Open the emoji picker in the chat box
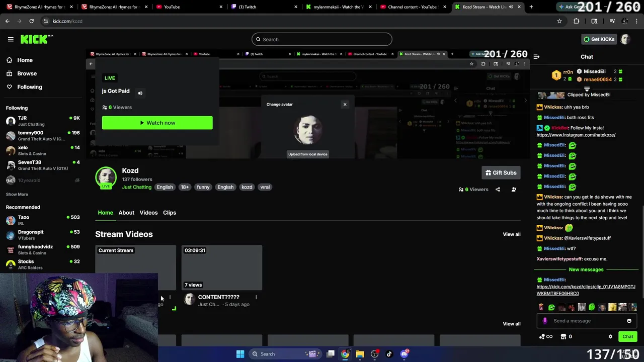 pyautogui.click(x=629, y=321)
